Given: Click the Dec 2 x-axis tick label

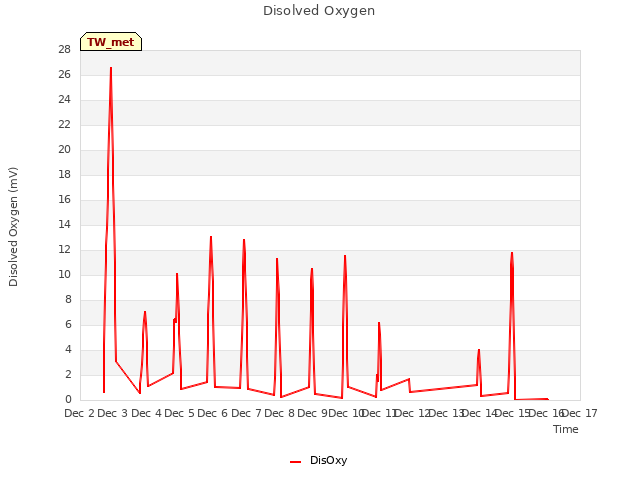Looking at the screenshot, I should [x=80, y=413].
